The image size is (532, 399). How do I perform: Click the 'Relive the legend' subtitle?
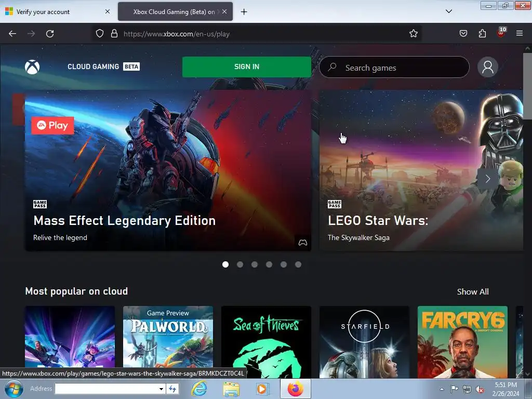coord(60,237)
